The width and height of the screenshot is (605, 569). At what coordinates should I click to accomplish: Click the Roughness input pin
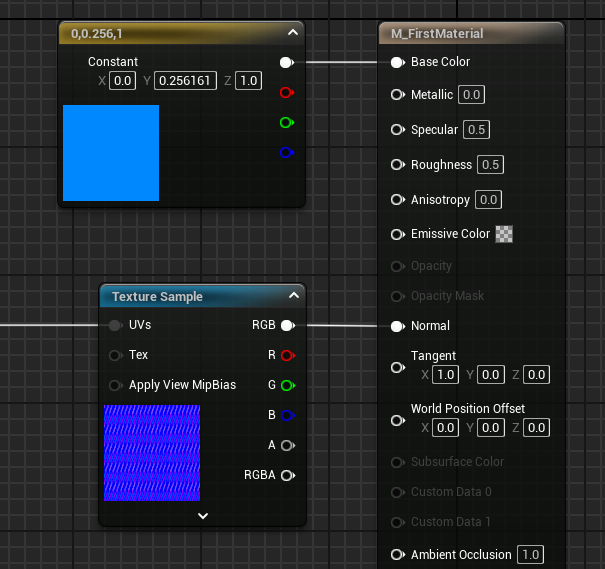pos(397,165)
